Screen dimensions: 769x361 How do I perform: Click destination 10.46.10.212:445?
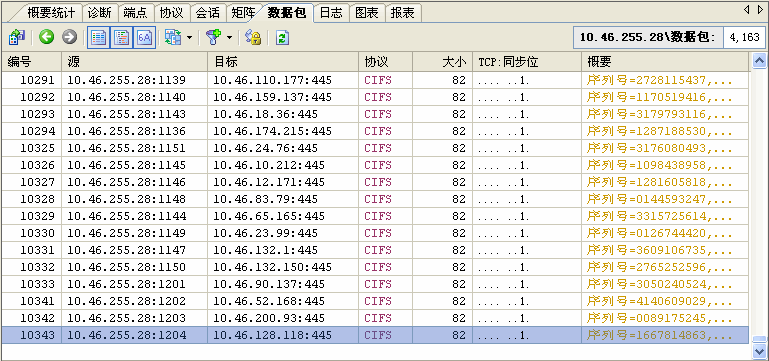point(269,165)
